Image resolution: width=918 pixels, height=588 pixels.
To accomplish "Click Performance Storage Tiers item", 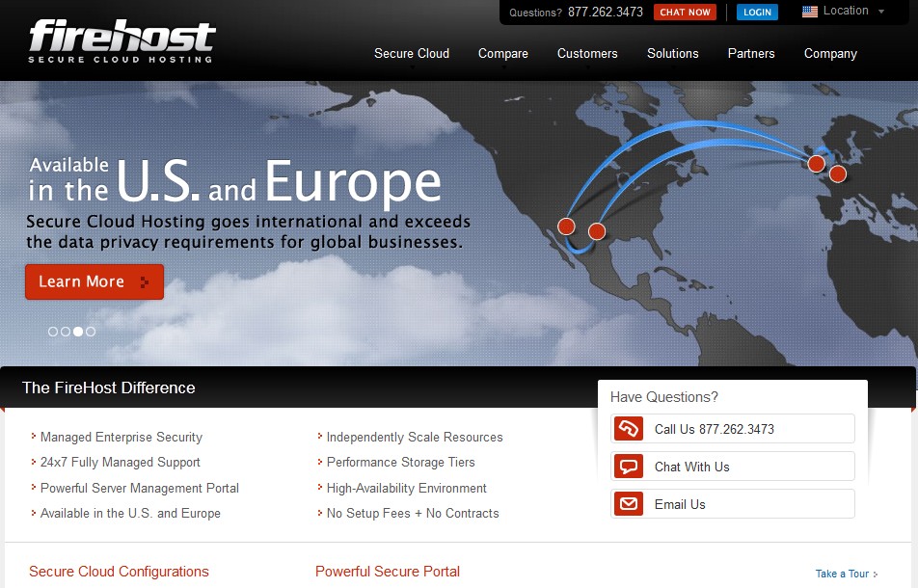I will tap(400, 463).
